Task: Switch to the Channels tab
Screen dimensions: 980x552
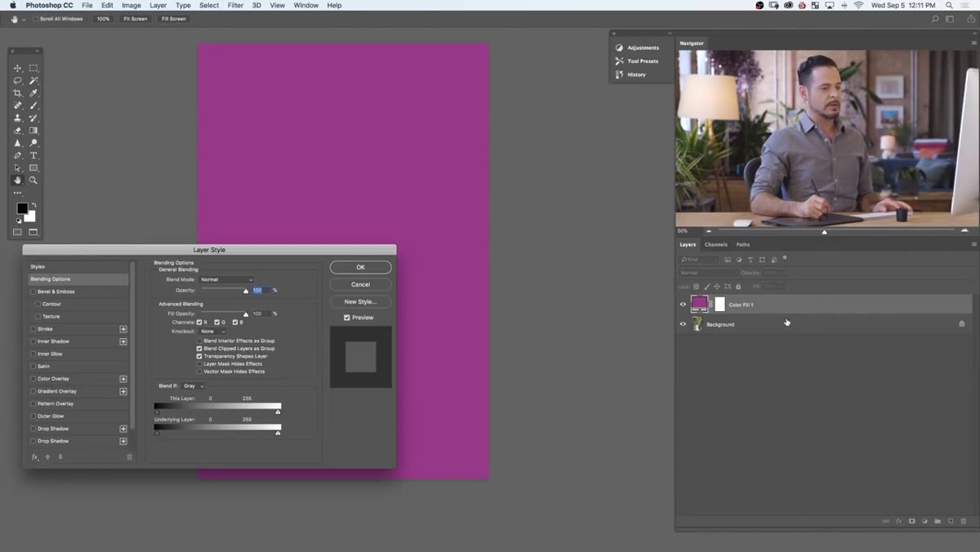Action: click(715, 244)
